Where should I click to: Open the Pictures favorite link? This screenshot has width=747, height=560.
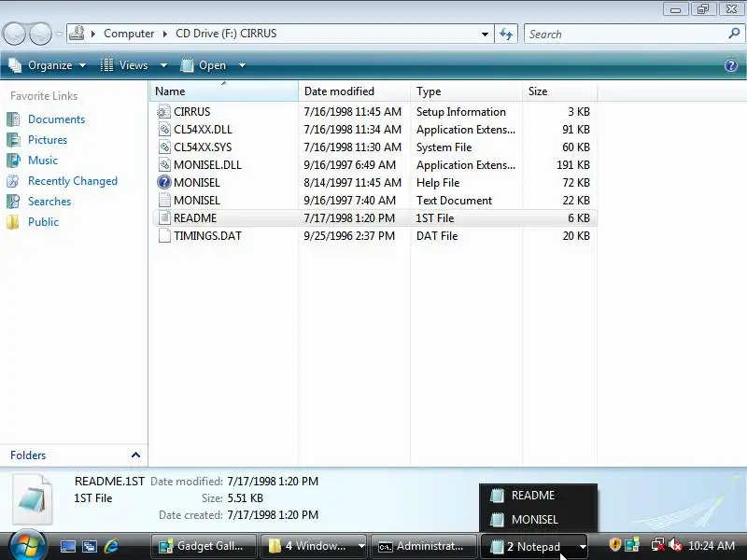(x=48, y=139)
